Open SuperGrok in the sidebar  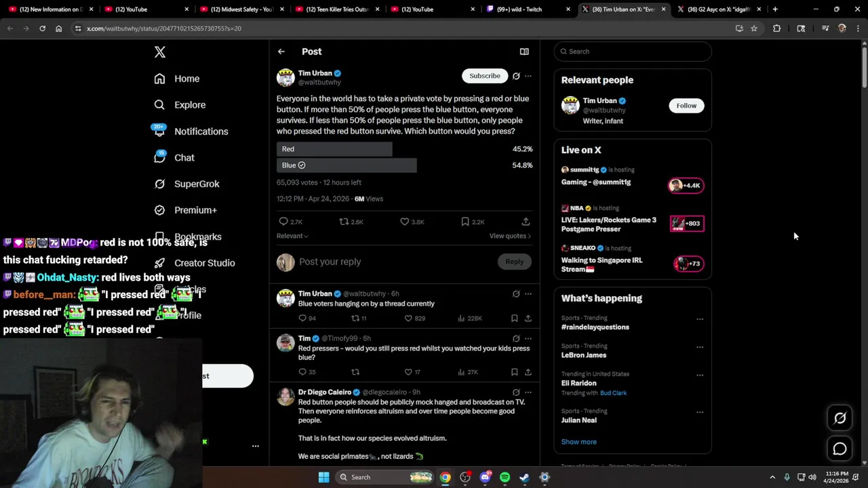pos(186,184)
